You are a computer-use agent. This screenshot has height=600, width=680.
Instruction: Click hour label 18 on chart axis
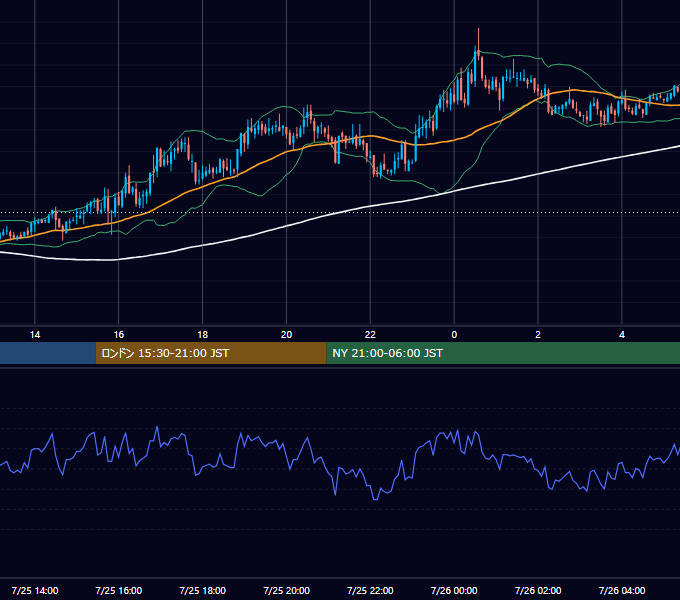click(203, 335)
